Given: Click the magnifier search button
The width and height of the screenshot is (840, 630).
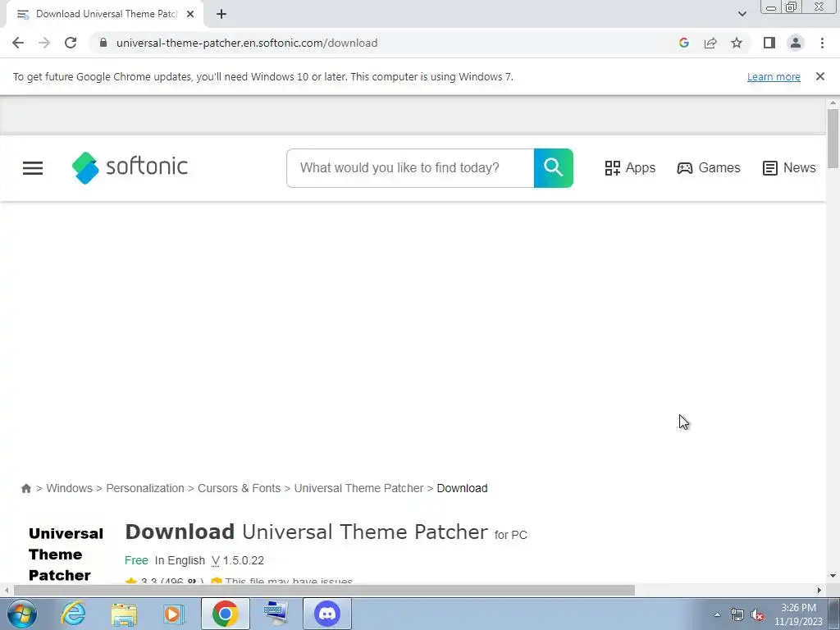Looking at the screenshot, I should tap(554, 168).
